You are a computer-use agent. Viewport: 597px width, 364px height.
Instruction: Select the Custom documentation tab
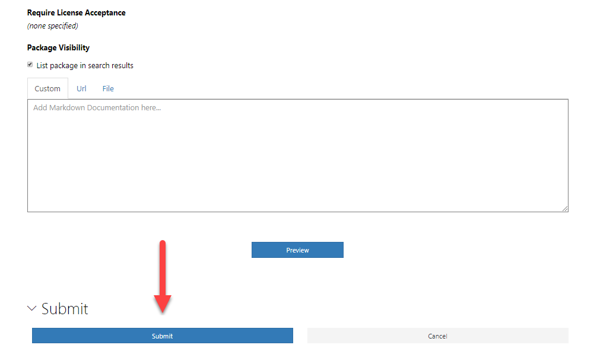[47, 88]
